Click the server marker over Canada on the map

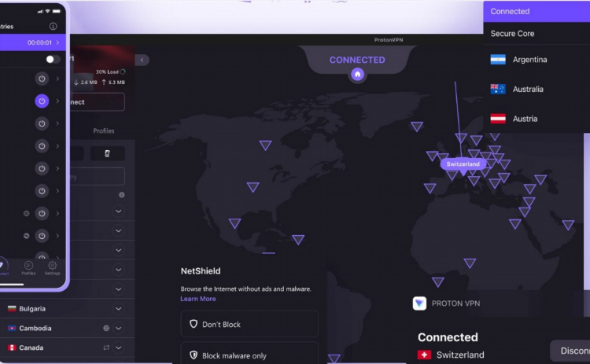coord(265,145)
